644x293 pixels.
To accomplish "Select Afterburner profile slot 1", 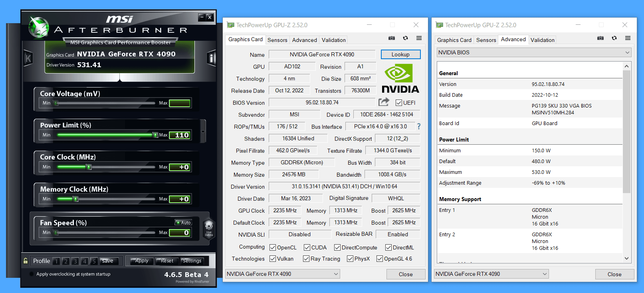I will (56, 261).
